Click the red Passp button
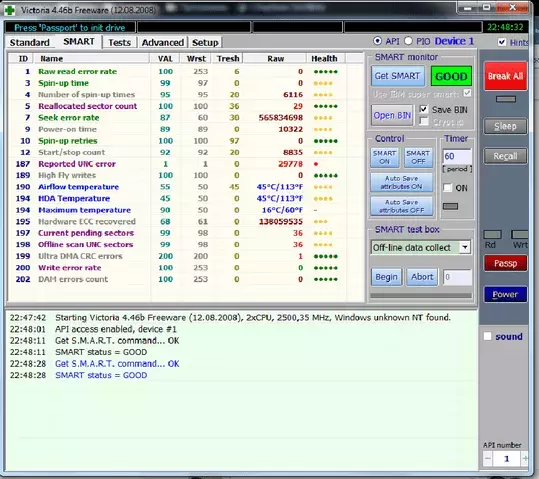The image size is (539, 479). (505, 263)
